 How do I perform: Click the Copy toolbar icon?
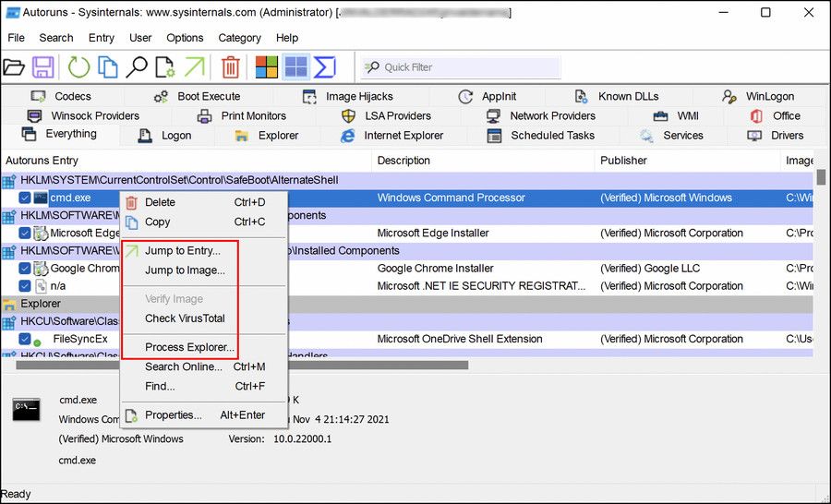pyautogui.click(x=108, y=67)
